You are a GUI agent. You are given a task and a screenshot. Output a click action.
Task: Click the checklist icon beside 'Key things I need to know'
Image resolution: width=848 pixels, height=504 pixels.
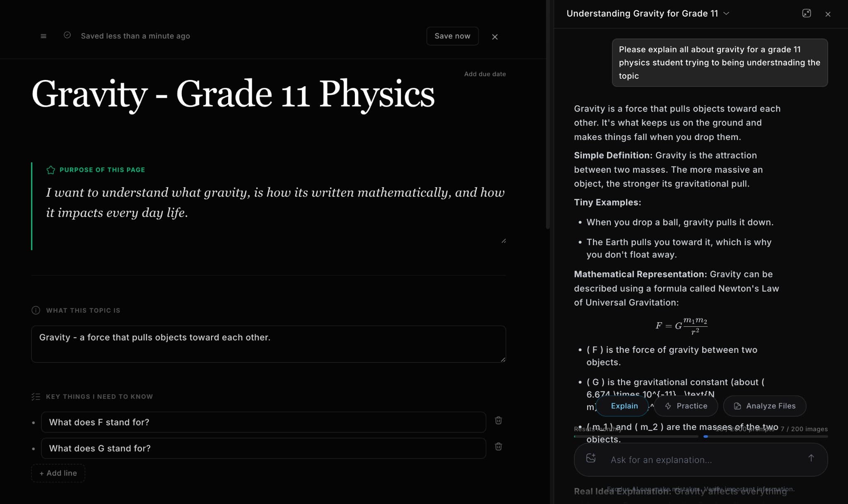point(36,397)
